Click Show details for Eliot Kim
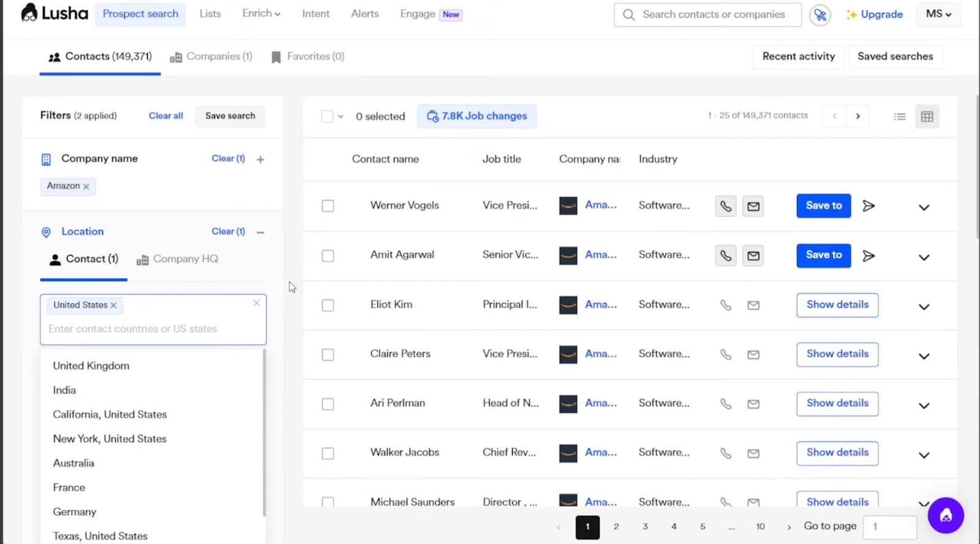Viewport: 980px width, 544px height. pyautogui.click(x=837, y=305)
